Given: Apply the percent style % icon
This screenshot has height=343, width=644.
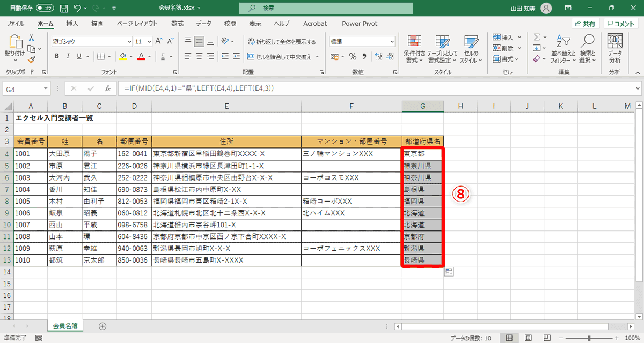Looking at the screenshot, I should click(x=353, y=55).
